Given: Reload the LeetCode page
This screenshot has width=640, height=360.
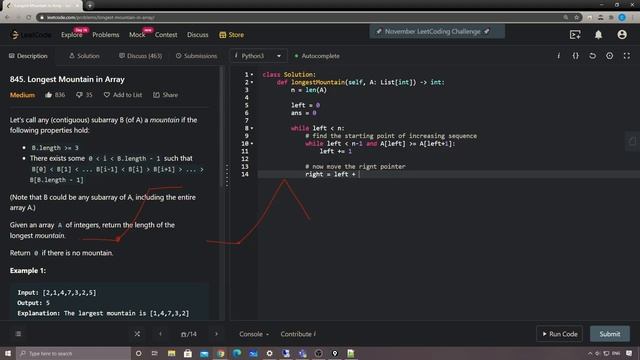Looking at the screenshot, I should [29, 18].
